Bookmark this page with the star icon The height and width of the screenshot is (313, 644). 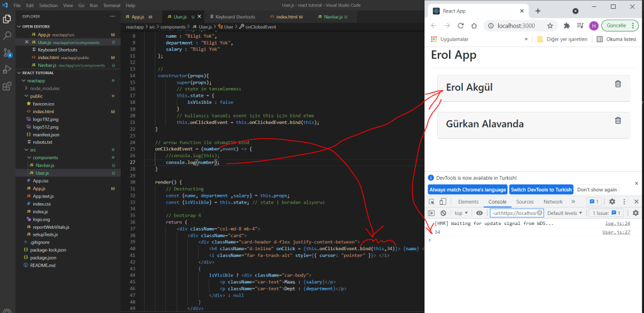click(x=550, y=26)
